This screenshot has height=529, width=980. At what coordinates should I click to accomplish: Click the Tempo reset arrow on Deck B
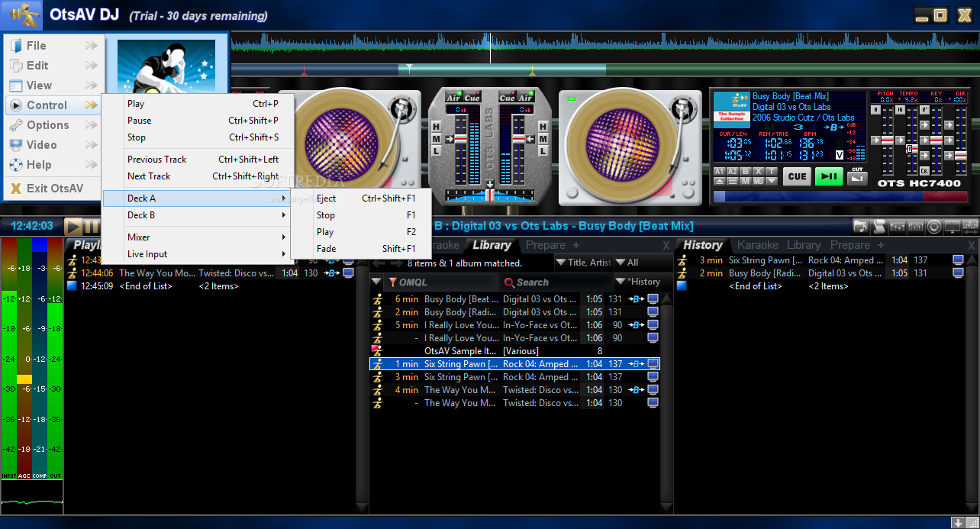(900, 140)
